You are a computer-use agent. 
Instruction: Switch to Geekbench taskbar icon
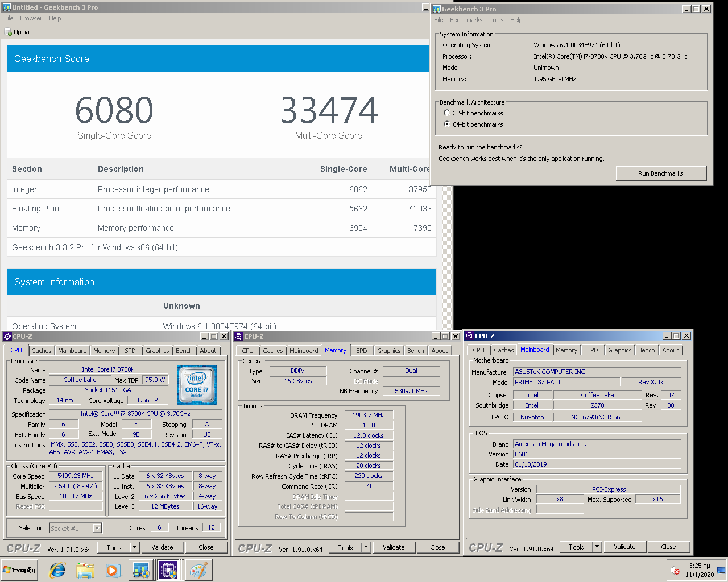pyautogui.click(x=140, y=570)
